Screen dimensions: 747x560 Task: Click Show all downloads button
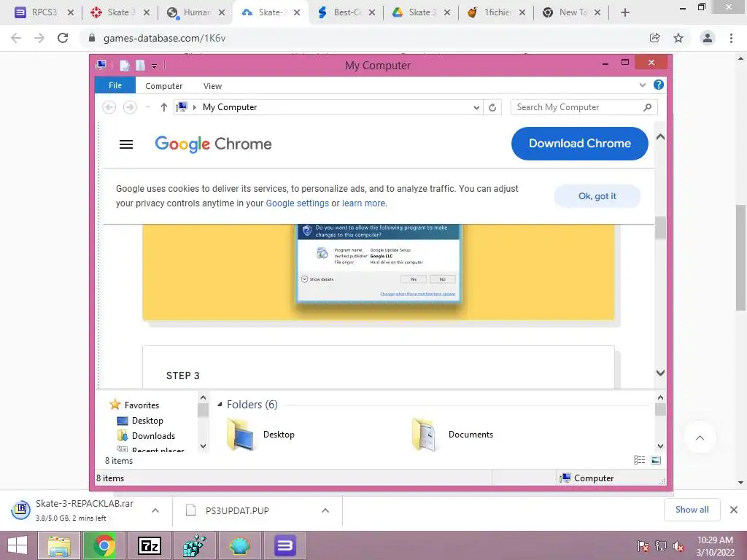coord(692,510)
